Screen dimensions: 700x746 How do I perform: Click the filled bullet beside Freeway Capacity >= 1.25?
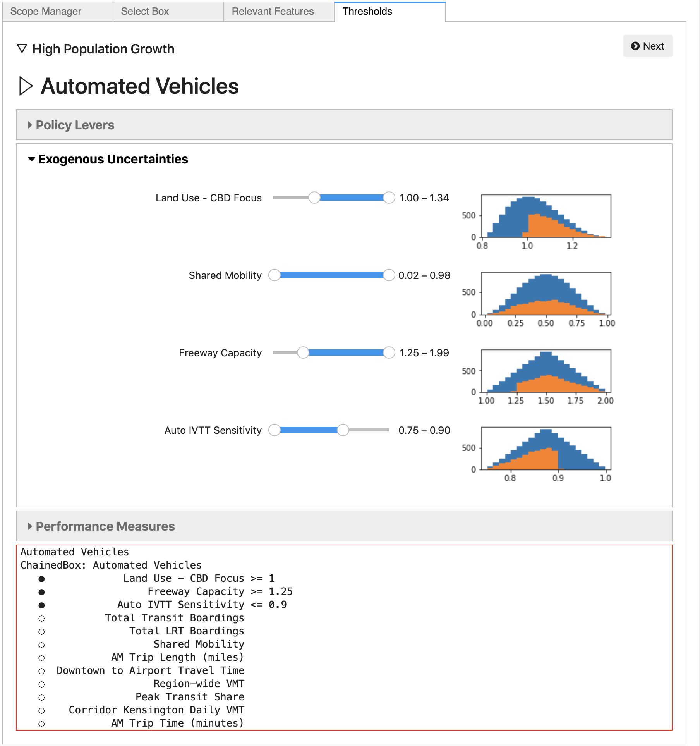pos(42,592)
